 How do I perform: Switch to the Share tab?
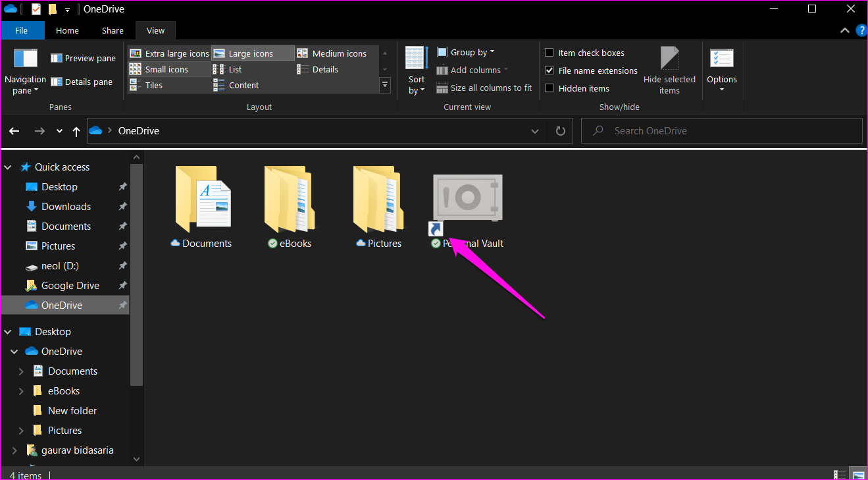[x=113, y=30]
